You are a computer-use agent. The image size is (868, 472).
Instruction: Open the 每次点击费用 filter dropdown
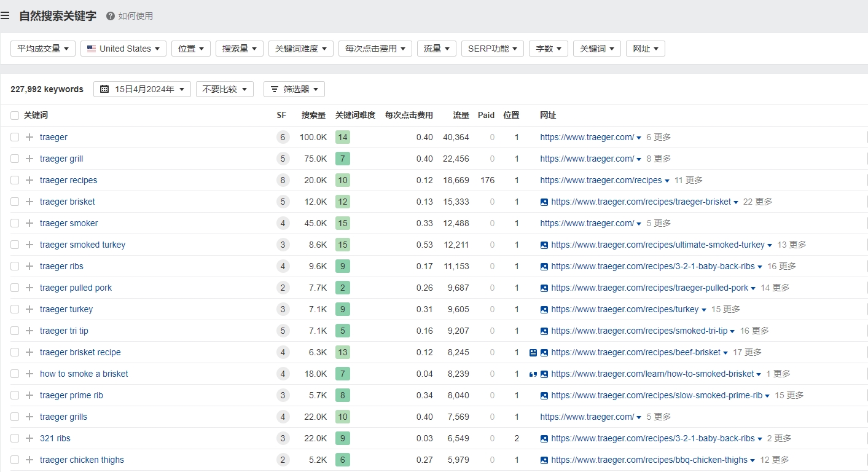click(375, 49)
